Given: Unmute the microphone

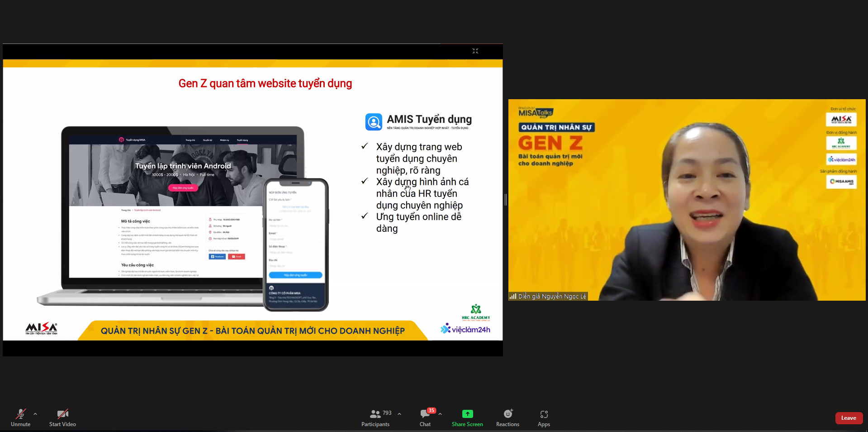Looking at the screenshot, I should pyautogui.click(x=20, y=418).
